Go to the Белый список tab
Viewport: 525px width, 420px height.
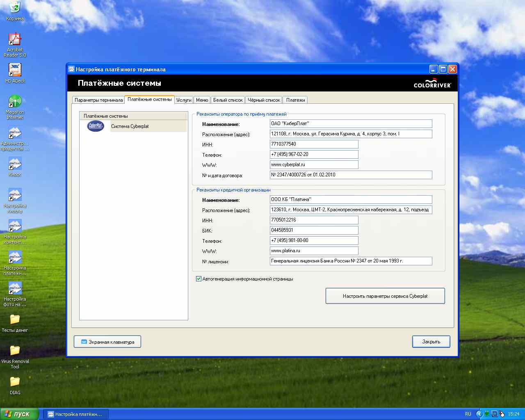click(x=228, y=100)
